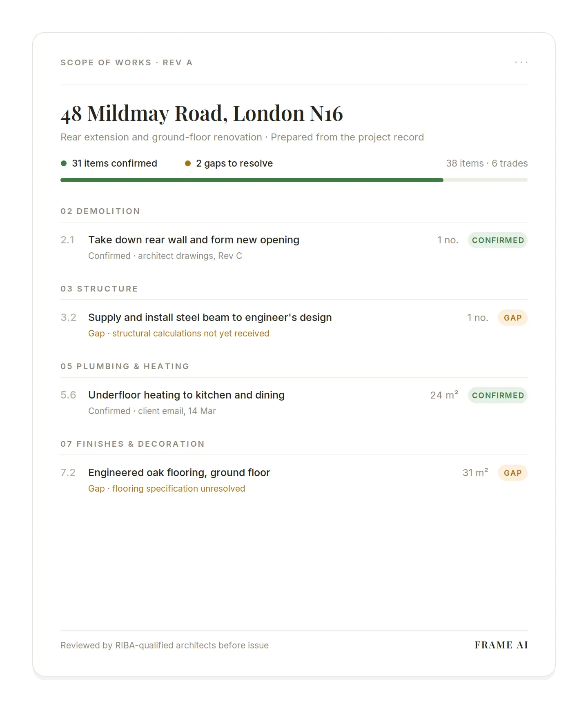The image size is (588, 717).
Task: Open the steel beam to engineer's design item
Action: coord(294,325)
